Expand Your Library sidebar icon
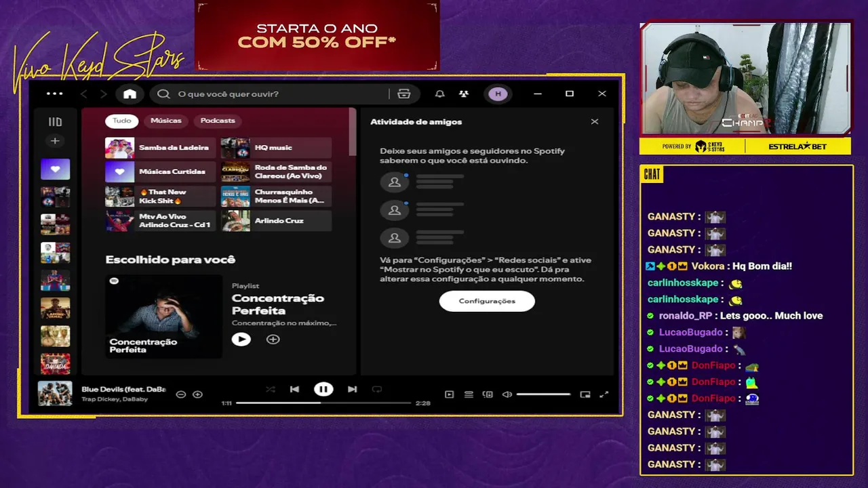 point(55,122)
